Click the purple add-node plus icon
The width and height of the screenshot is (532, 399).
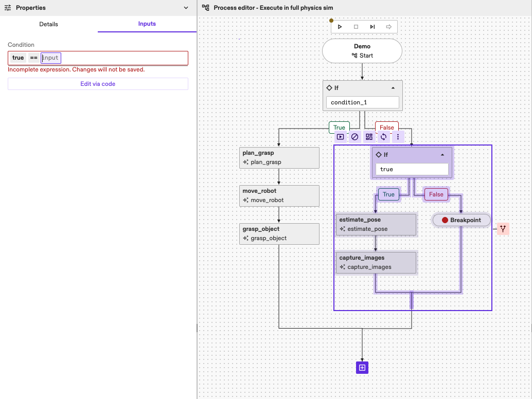pyautogui.click(x=362, y=368)
